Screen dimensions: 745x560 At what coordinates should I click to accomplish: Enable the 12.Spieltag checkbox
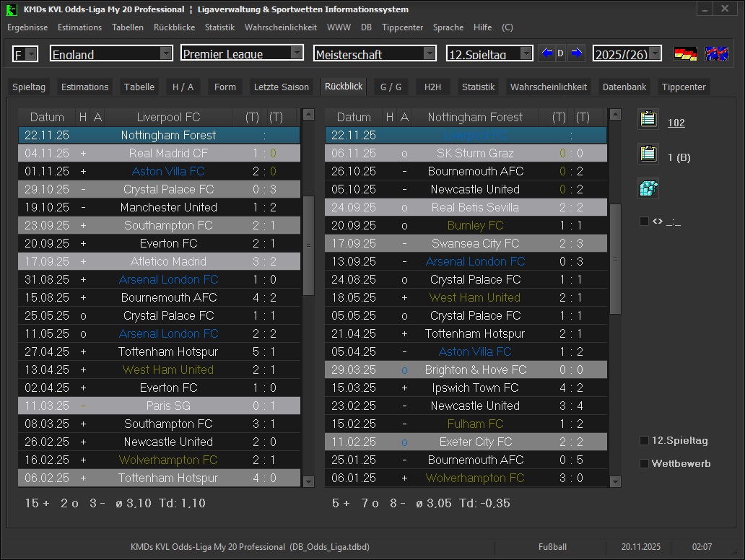644,441
